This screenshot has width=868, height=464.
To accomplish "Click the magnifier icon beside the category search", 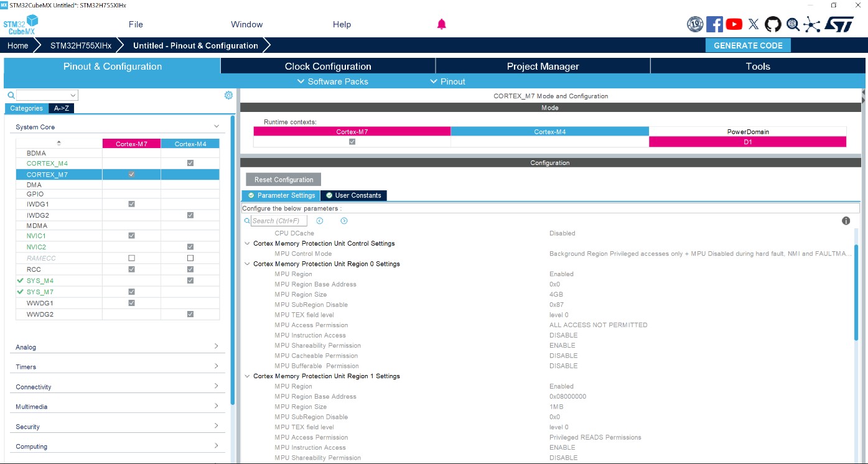I will tap(11, 95).
